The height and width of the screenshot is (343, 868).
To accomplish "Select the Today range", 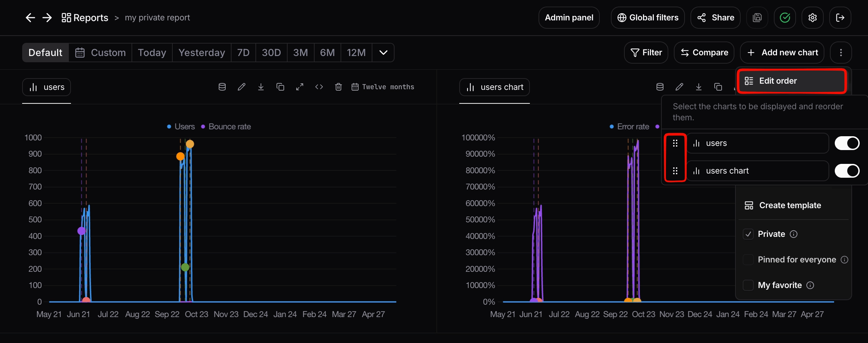I will click(152, 53).
